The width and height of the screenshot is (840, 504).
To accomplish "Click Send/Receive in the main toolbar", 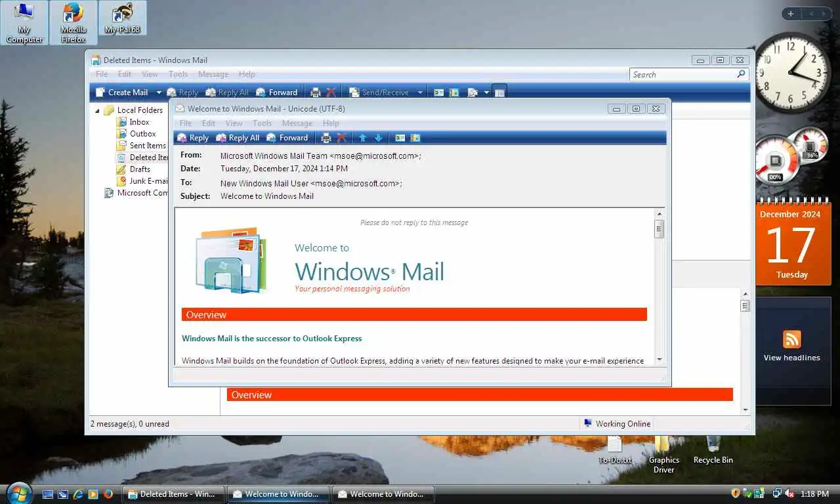I will click(x=379, y=93).
